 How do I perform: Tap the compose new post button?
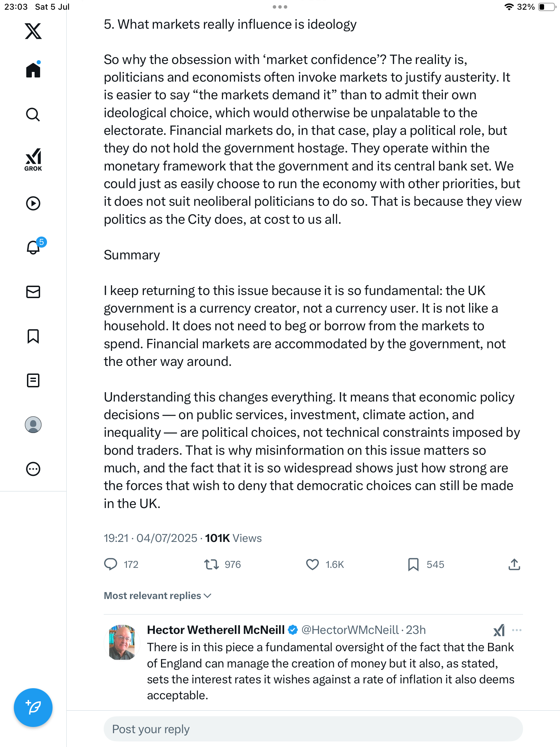[x=33, y=708]
